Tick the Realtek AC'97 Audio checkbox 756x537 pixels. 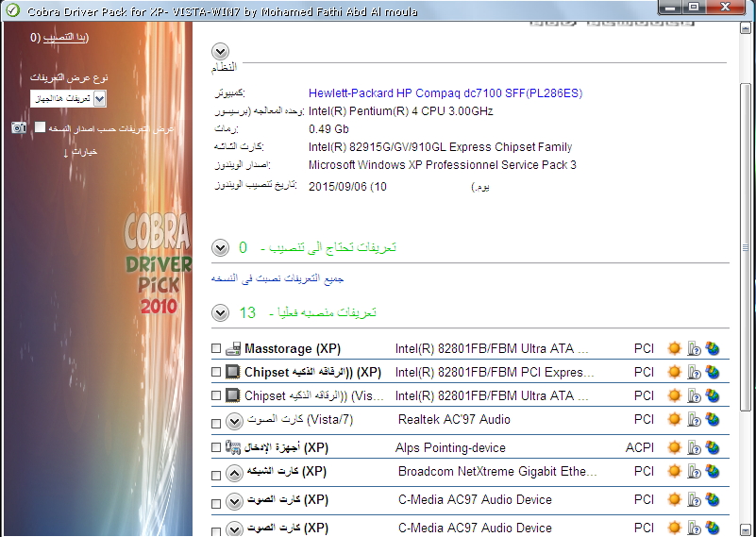pyautogui.click(x=216, y=423)
